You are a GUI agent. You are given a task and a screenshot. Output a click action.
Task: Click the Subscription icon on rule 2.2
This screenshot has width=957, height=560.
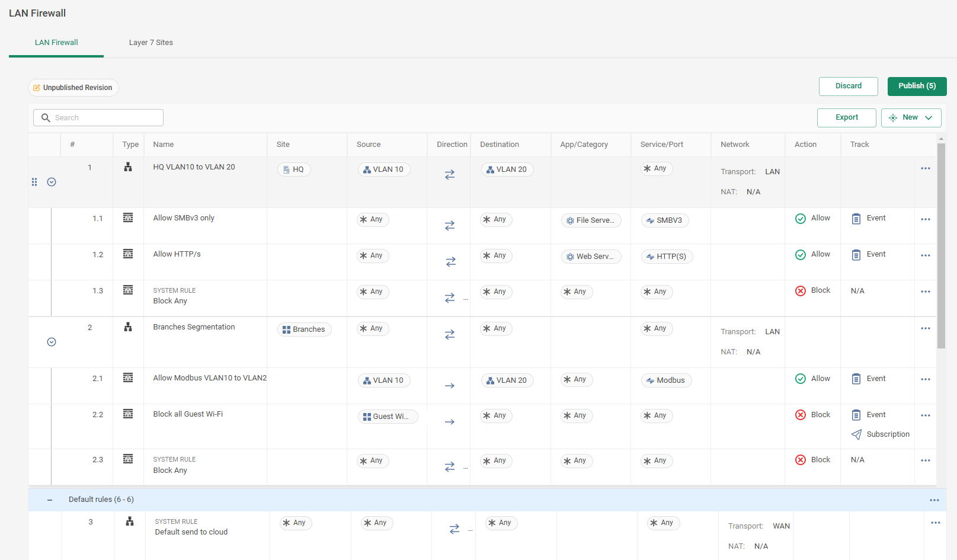[856, 434]
